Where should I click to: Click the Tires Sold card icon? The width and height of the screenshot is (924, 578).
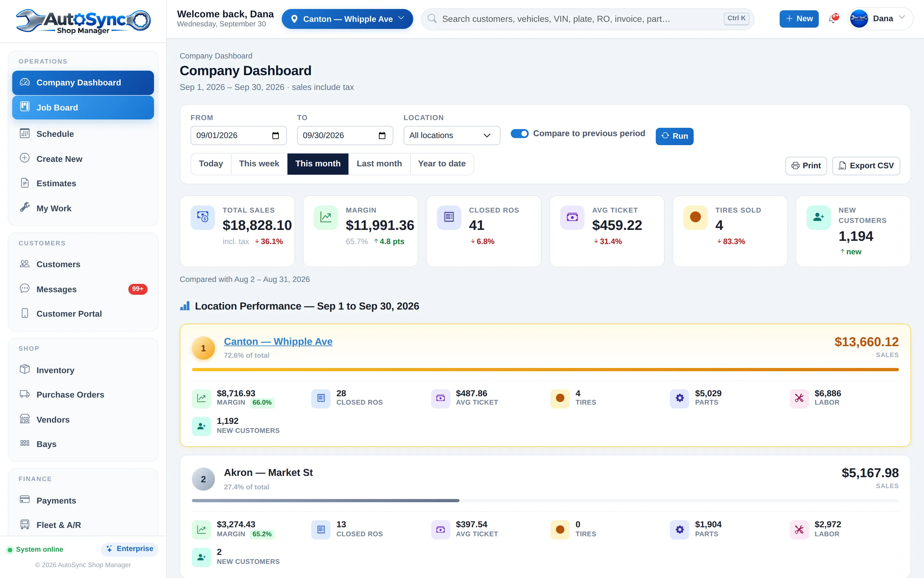695,217
